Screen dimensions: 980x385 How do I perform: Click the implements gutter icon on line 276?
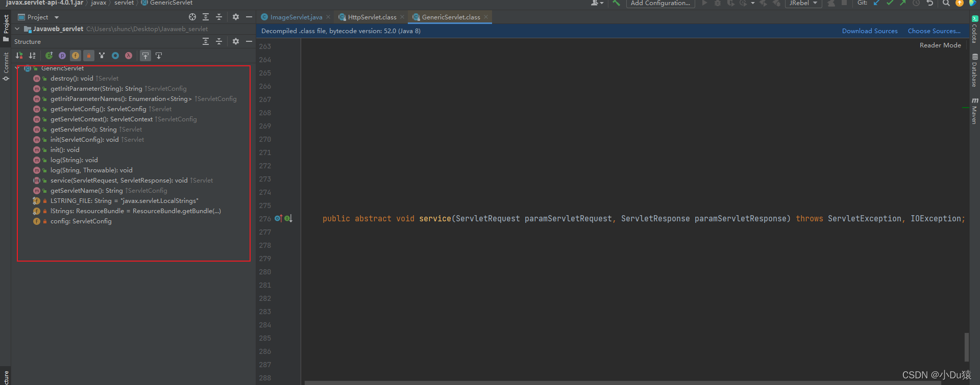pyautogui.click(x=279, y=218)
